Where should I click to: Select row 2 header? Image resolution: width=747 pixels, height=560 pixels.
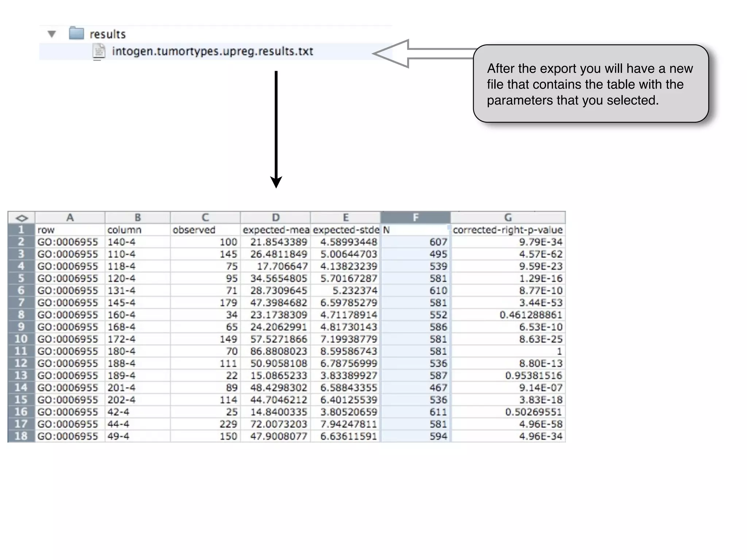22,242
